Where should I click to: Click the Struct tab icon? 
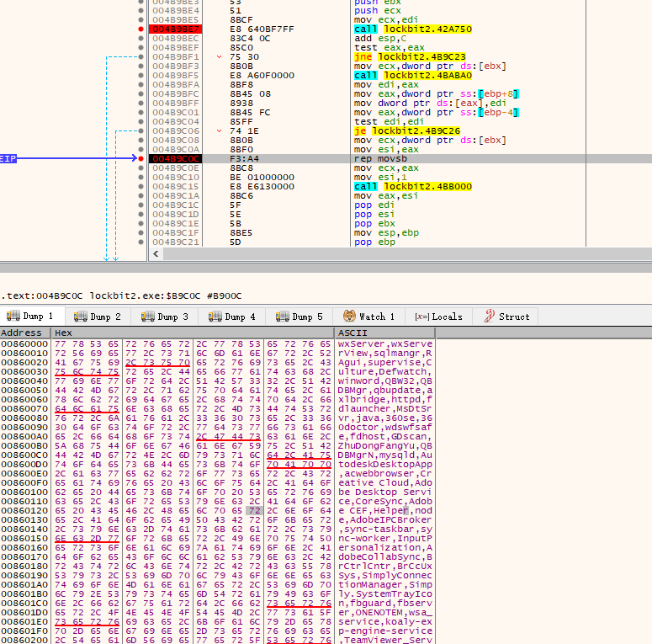(x=489, y=317)
